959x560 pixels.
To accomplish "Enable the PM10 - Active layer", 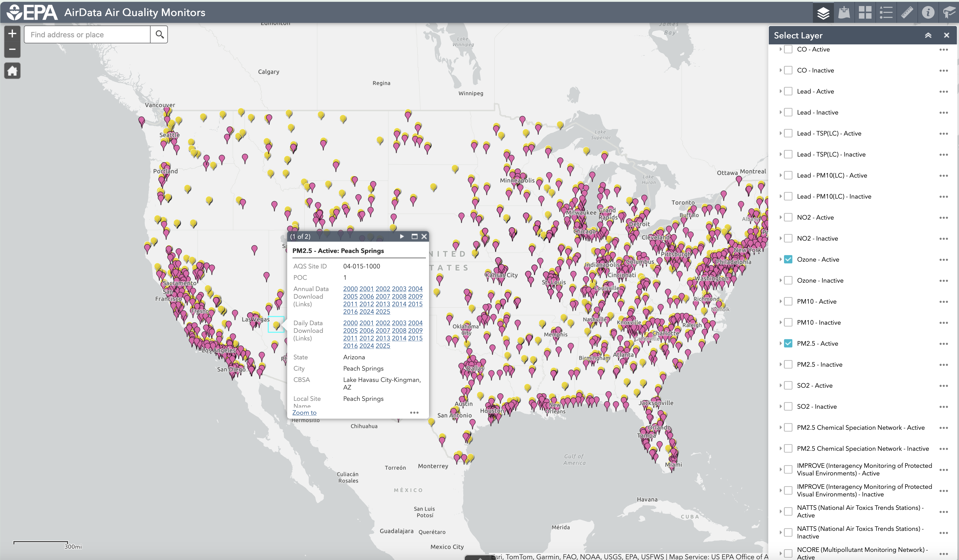I will pyautogui.click(x=788, y=301).
